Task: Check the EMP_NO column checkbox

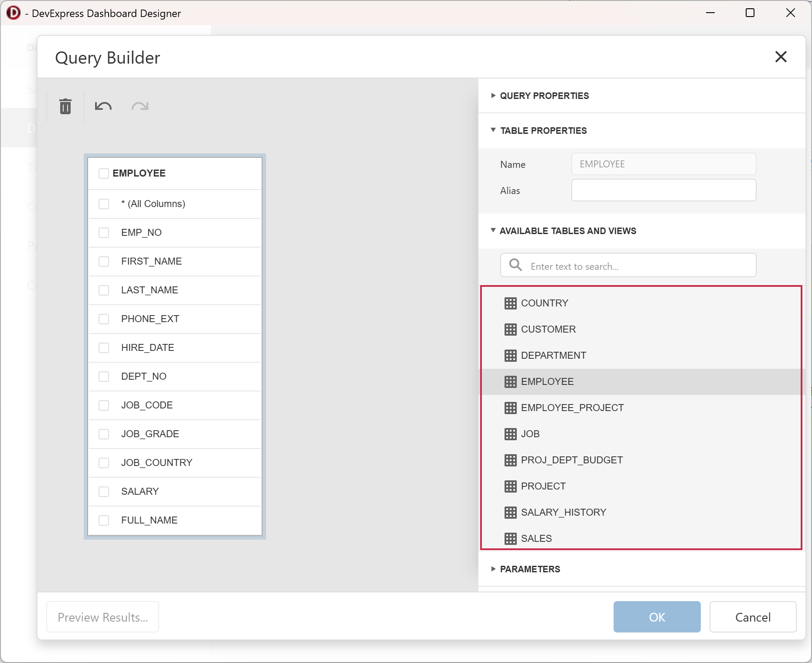Action: pyautogui.click(x=104, y=233)
